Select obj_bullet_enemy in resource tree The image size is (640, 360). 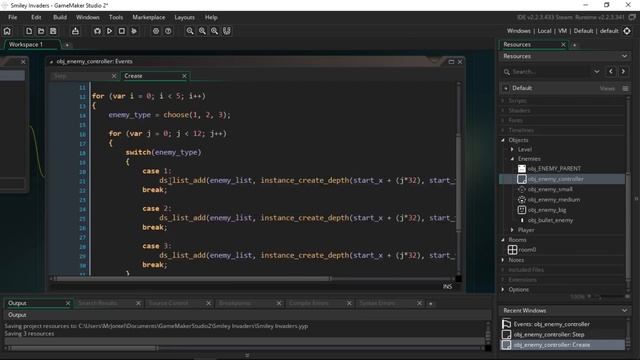[x=550, y=220]
